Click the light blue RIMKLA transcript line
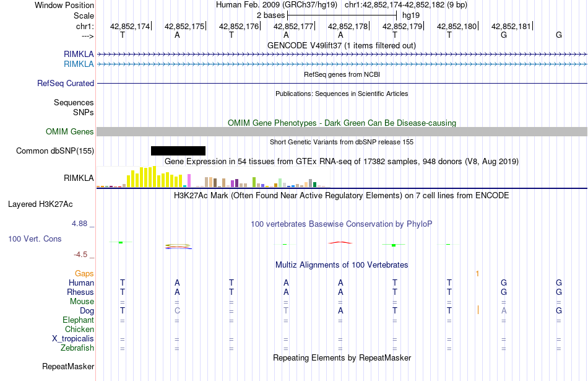This screenshot has height=381, width=588. pos(342,64)
